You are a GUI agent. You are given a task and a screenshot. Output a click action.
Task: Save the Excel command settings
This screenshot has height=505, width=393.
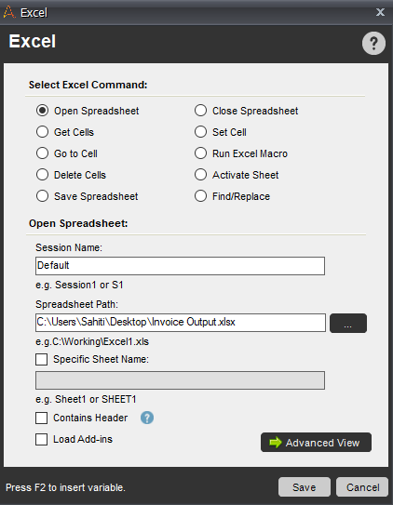tap(304, 487)
